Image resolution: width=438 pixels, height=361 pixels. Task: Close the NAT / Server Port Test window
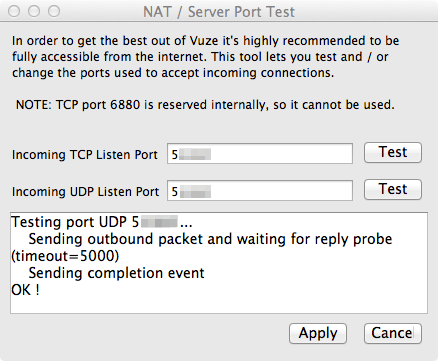click(x=14, y=11)
